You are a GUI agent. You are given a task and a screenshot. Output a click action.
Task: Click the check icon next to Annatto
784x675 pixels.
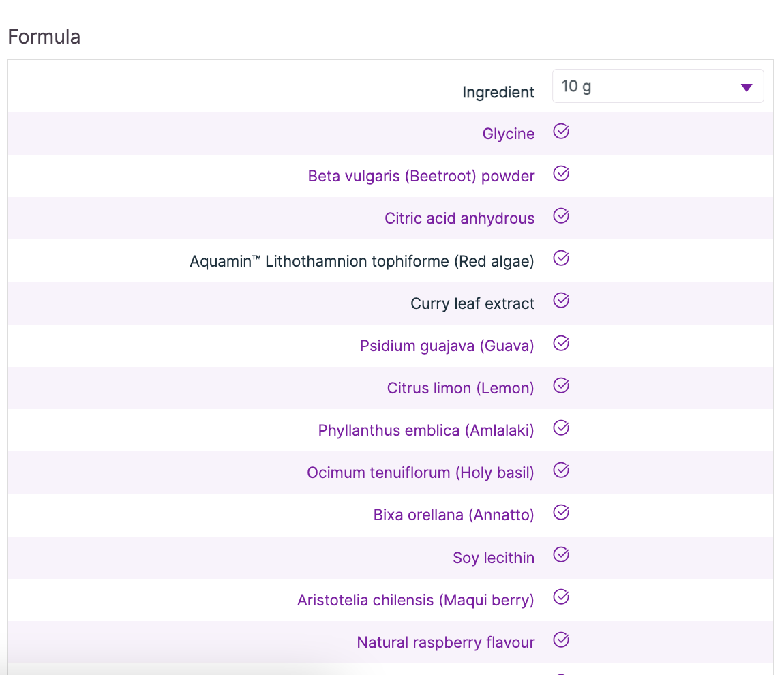click(x=561, y=513)
